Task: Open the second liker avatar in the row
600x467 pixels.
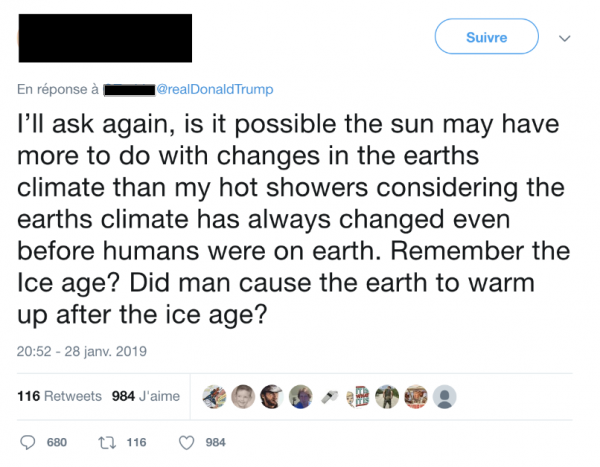Action: click(241, 396)
